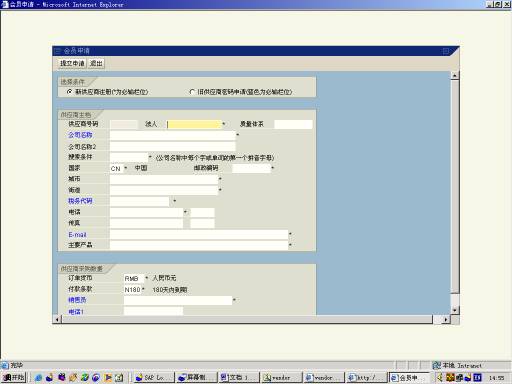Click the 180天内承兑 payment term description

click(170, 290)
